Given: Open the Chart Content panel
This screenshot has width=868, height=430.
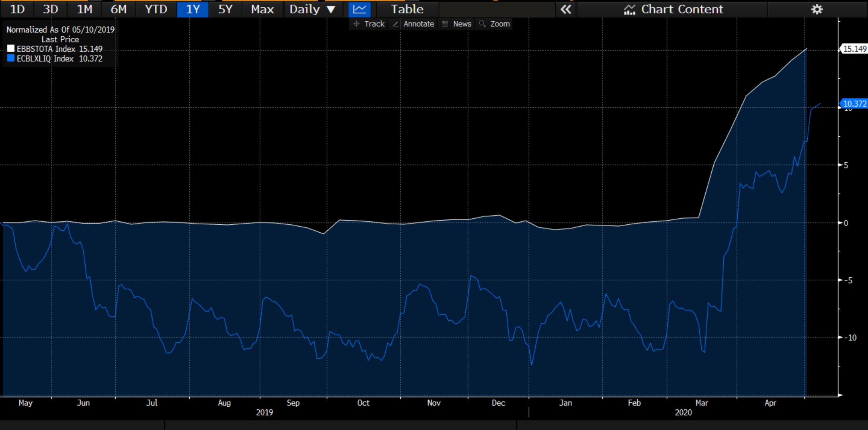Looking at the screenshot, I should [x=673, y=9].
